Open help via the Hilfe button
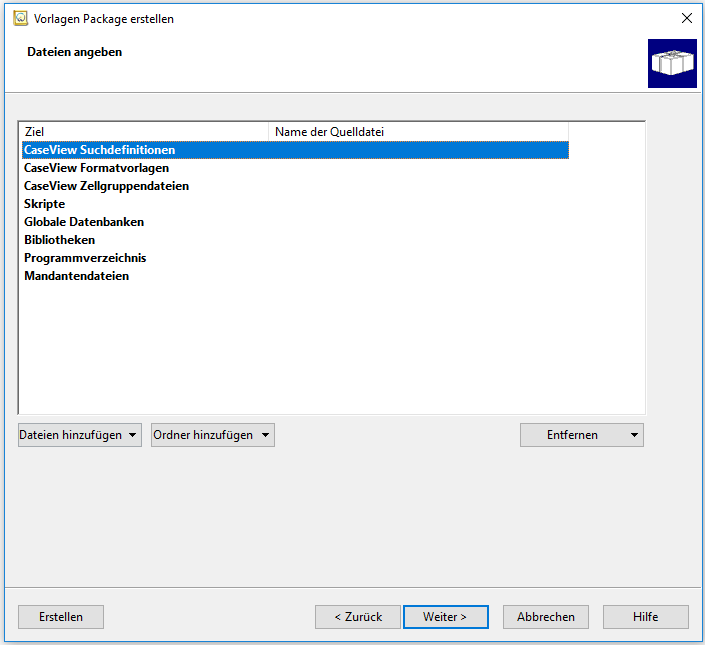The image size is (705, 645). 645,617
